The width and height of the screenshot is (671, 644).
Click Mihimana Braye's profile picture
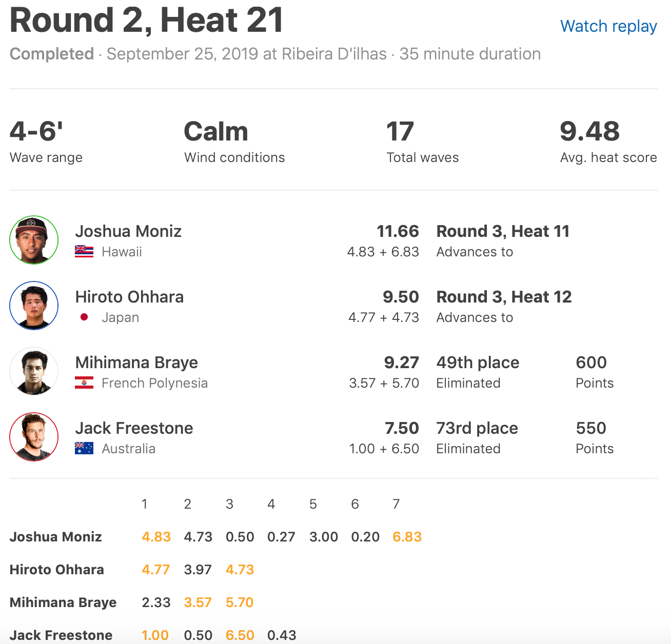pos(34,371)
